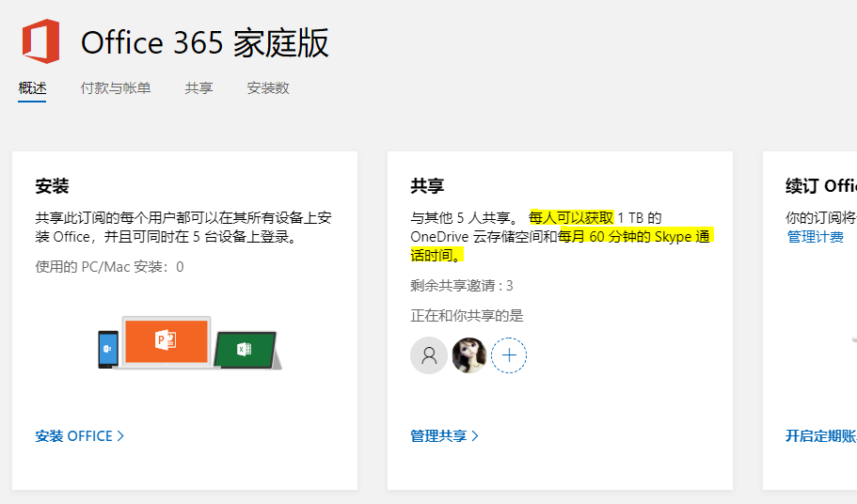857x504 pixels.
Task: Click the Excel tablet illustration
Action: click(x=247, y=350)
